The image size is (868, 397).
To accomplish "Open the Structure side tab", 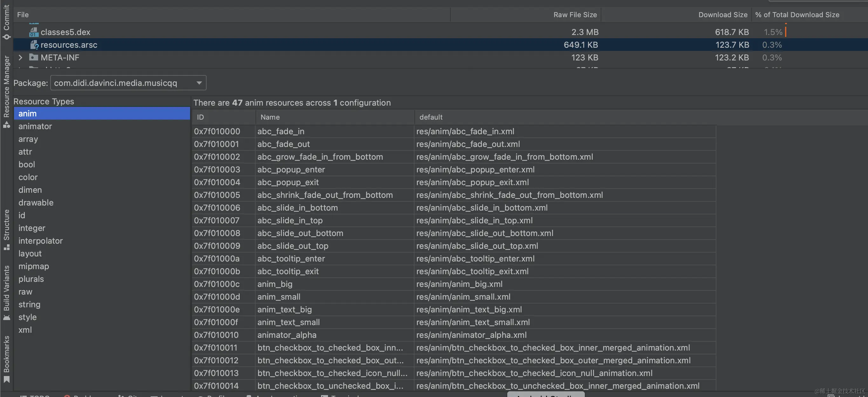I will [6, 230].
